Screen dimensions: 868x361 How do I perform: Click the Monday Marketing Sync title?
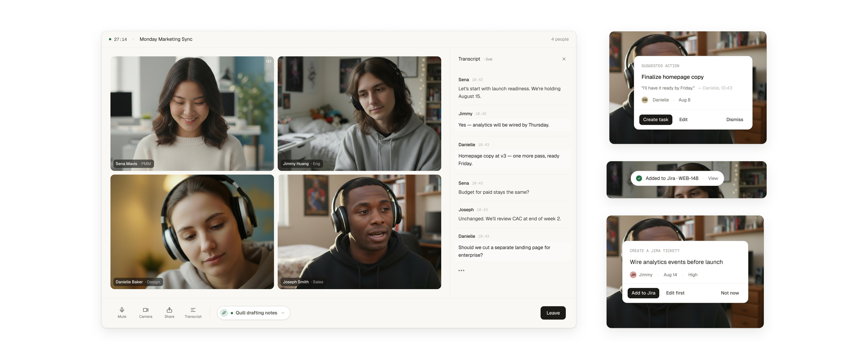point(166,39)
